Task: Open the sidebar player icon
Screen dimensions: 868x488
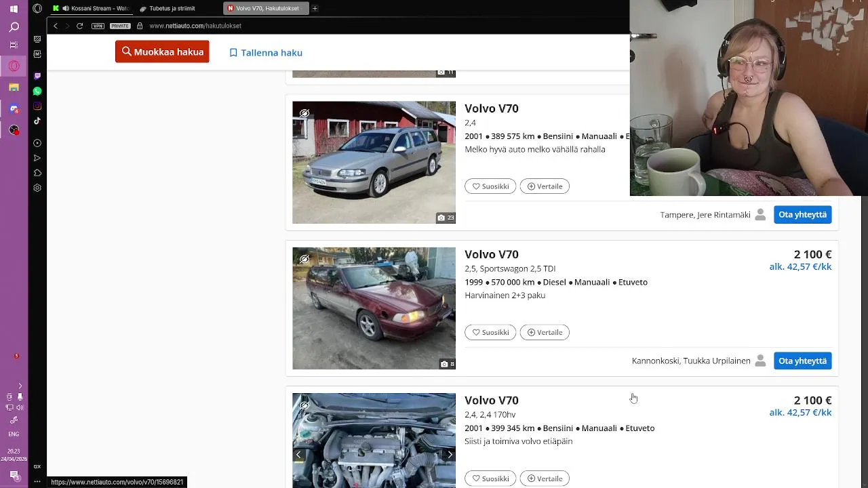Action: pos(37,143)
